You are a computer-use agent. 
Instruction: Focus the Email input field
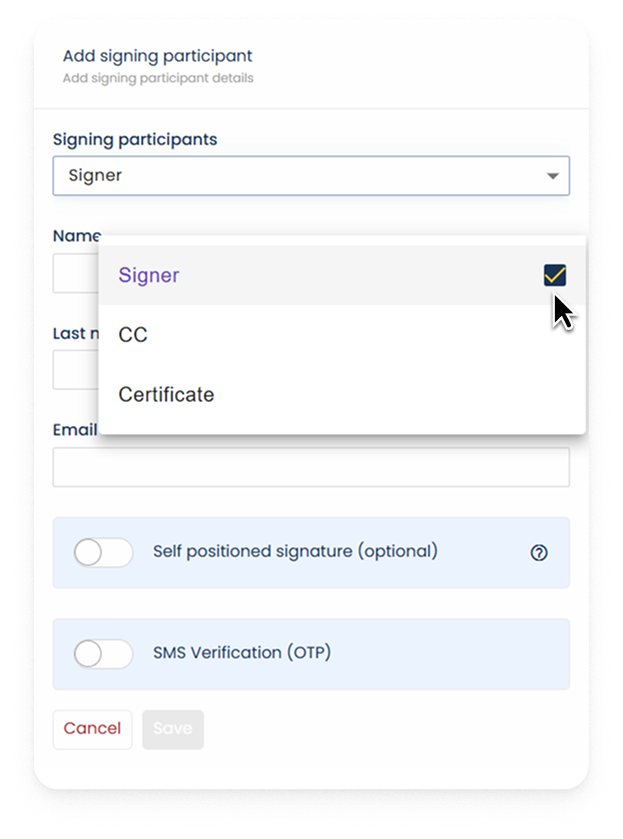[311, 467]
